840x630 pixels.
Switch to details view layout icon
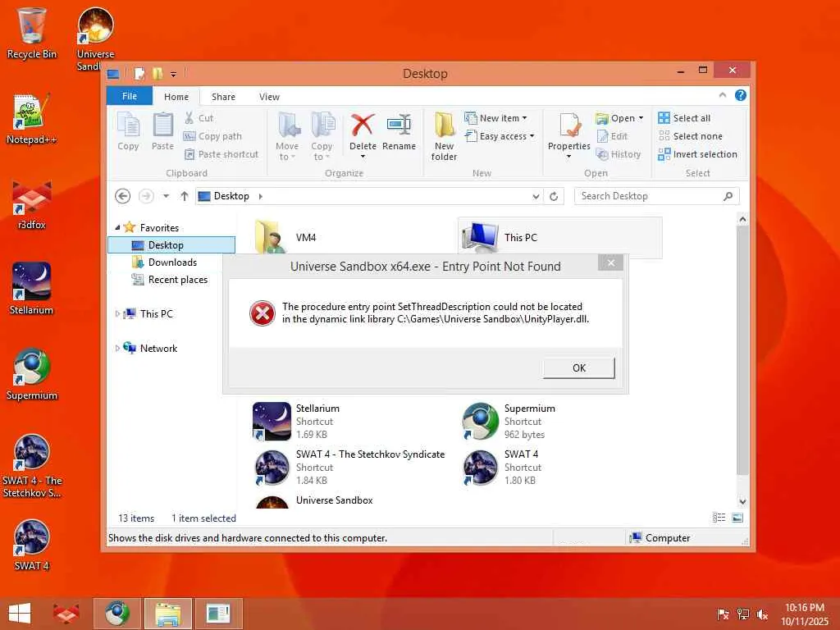click(x=719, y=518)
